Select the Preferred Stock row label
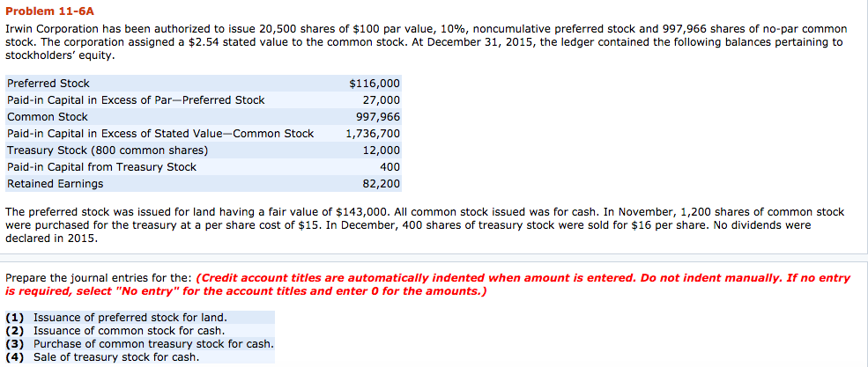 click(48, 84)
